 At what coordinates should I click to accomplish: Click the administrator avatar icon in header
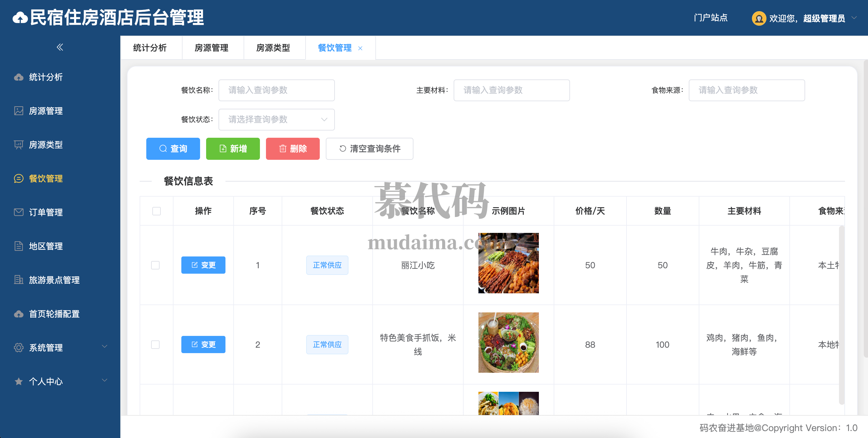tap(759, 18)
